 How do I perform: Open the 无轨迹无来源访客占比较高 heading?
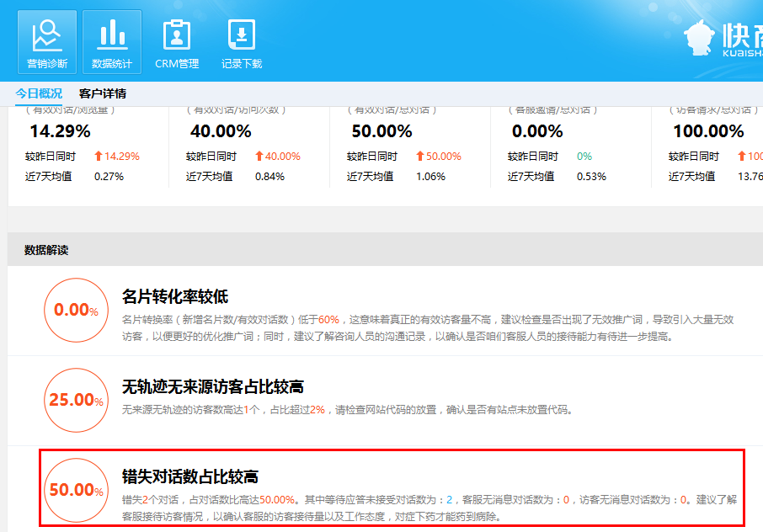tap(213, 387)
